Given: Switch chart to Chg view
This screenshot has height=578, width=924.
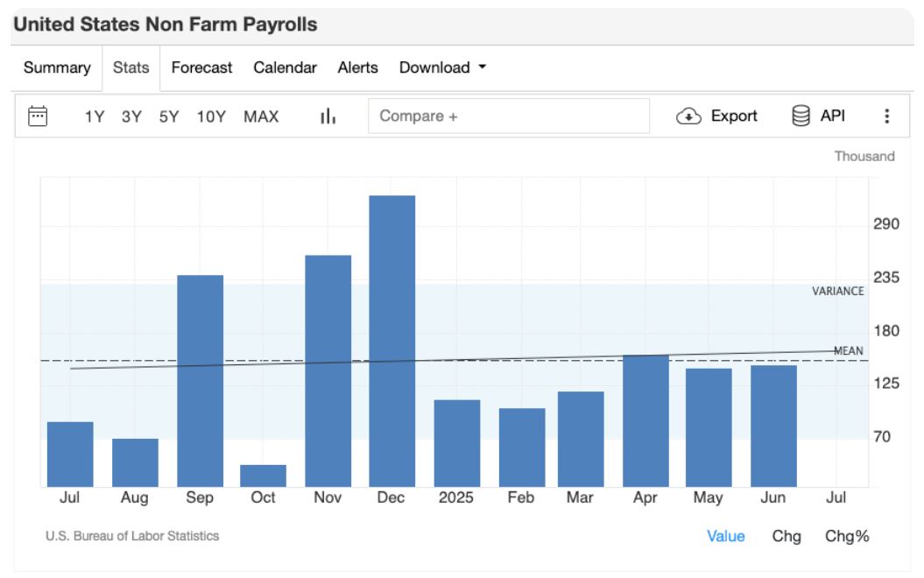Looking at the screenshot, I should click(786, 536).
